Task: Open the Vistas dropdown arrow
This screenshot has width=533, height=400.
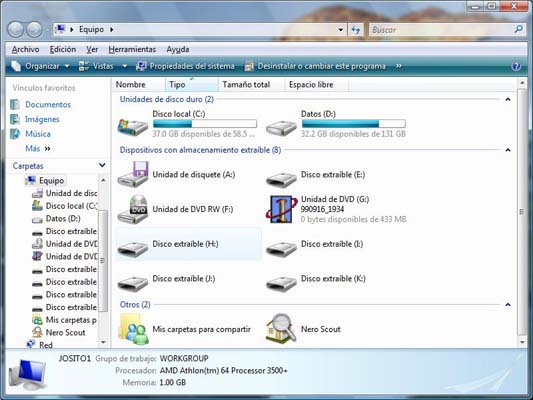Action: [125, 66]
